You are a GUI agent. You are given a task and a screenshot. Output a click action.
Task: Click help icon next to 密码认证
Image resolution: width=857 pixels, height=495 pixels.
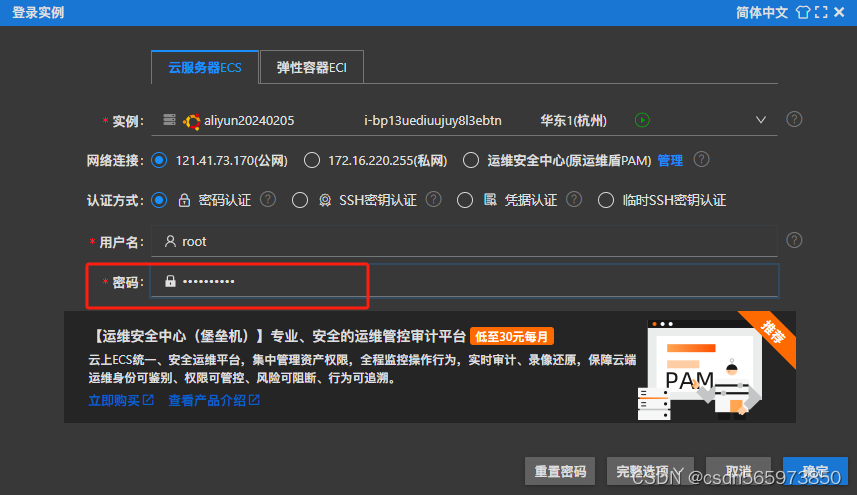coord(268,199)
